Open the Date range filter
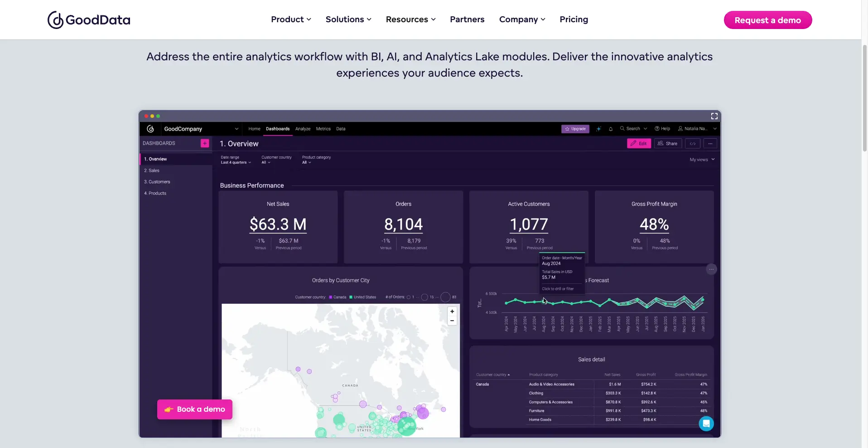 click(236, 160)
